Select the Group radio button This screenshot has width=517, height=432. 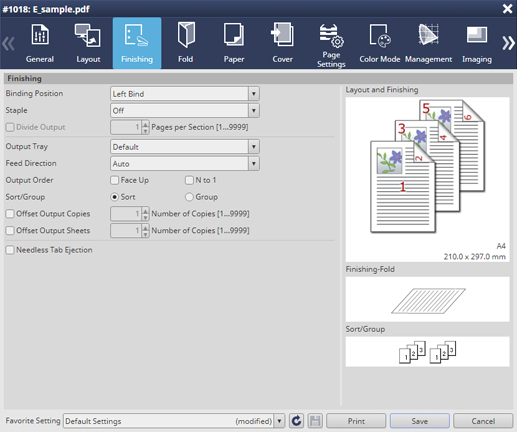coord(189,197)
